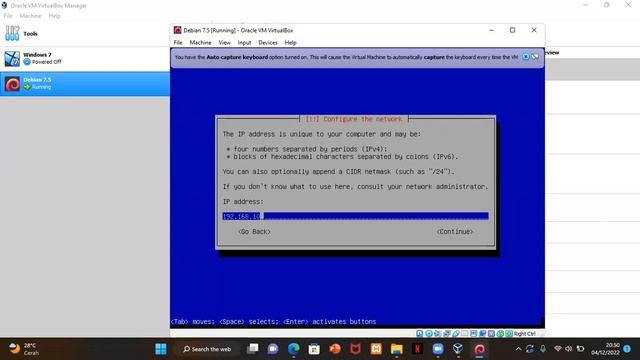Open Help menu in VirtualBox Manager window
640x360 pixels.
coord(54,16)
